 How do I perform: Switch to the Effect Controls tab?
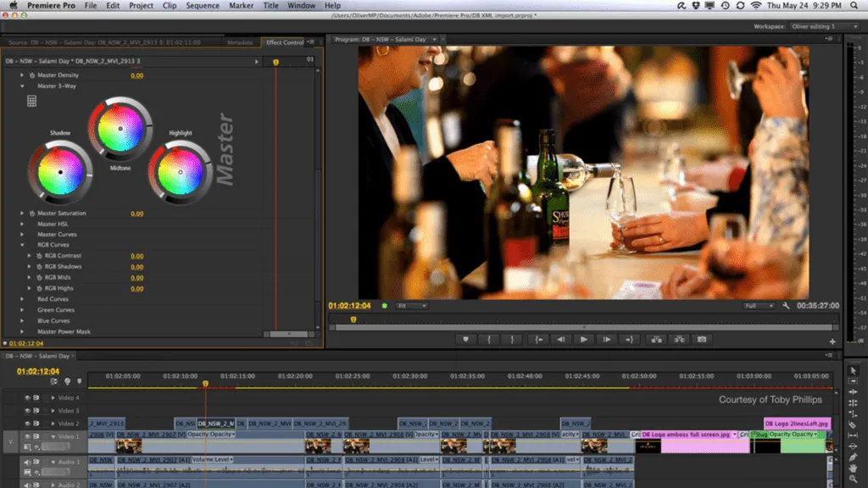click(x=285, y=42)
